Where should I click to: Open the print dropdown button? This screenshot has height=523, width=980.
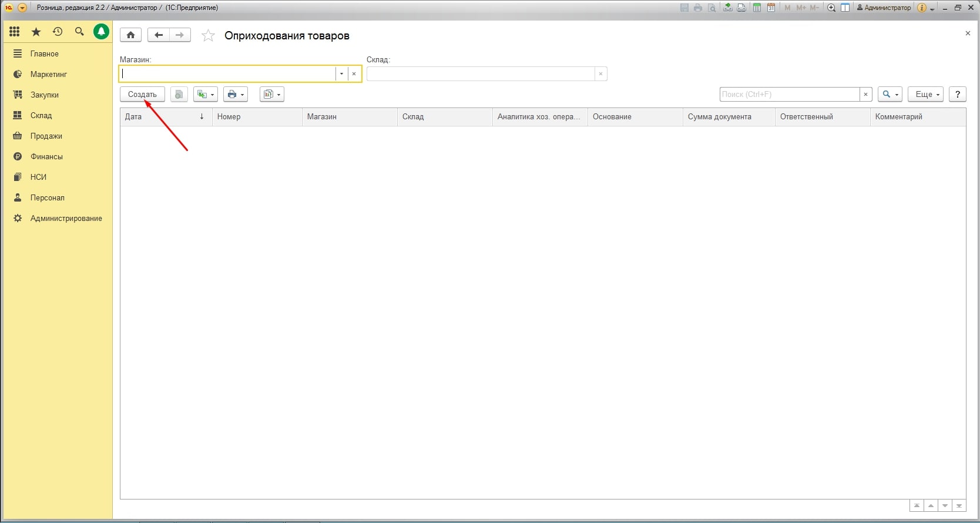[235, 95]
